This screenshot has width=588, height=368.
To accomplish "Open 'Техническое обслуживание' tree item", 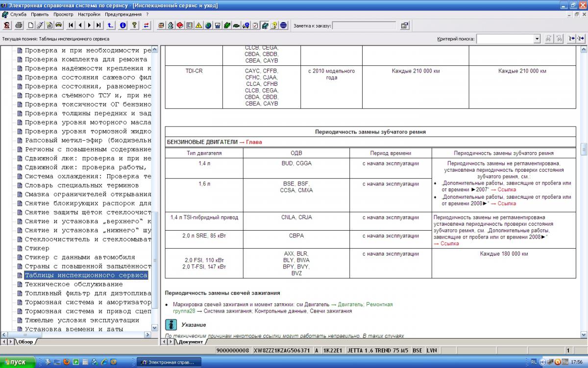I will (x=74, y=284).
